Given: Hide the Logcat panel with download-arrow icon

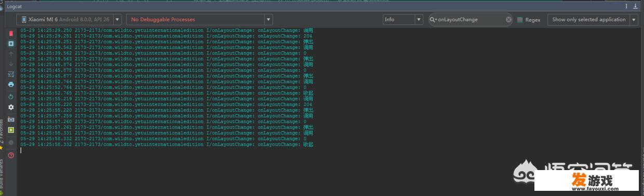Looking at the screenshot, I should click(x=635, y=6).
